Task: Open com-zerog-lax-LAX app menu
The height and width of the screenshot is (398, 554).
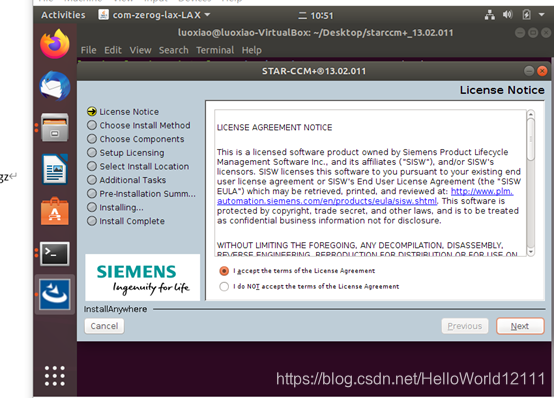Action: click(x=154, y=15)
